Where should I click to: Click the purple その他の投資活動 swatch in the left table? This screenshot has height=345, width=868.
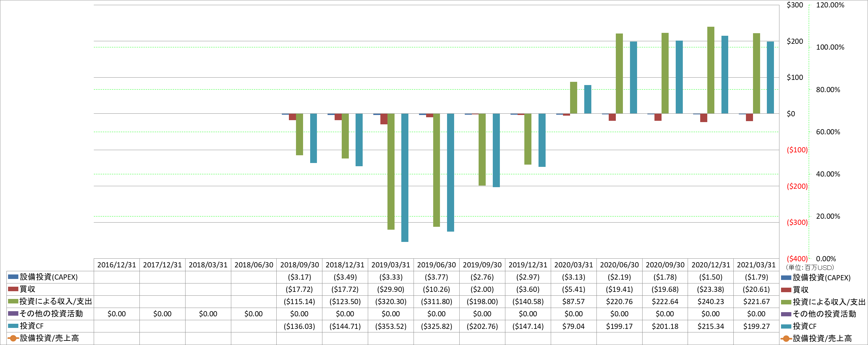(13, 314)
